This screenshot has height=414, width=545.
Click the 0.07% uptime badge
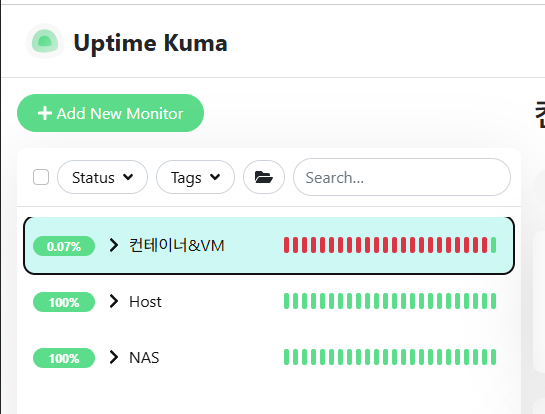64,246
